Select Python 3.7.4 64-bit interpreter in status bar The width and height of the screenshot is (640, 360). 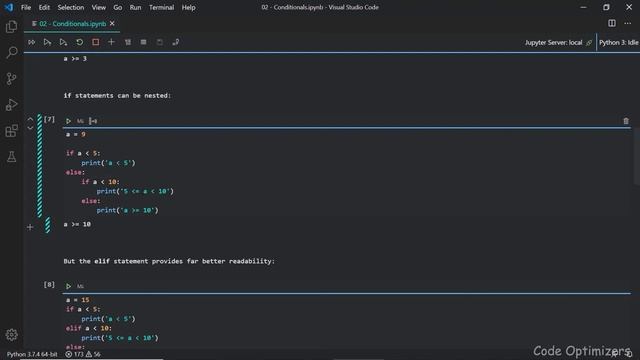pyautogui.click(x=32, y=354)
